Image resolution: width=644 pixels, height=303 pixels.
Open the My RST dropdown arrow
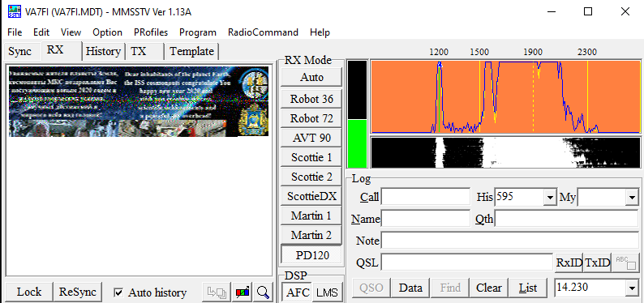click(x=632, y=198)
